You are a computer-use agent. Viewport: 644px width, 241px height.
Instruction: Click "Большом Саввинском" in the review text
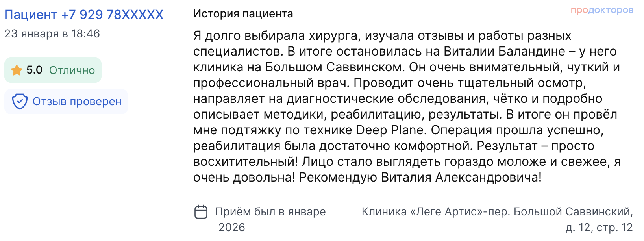pos(335,67)
